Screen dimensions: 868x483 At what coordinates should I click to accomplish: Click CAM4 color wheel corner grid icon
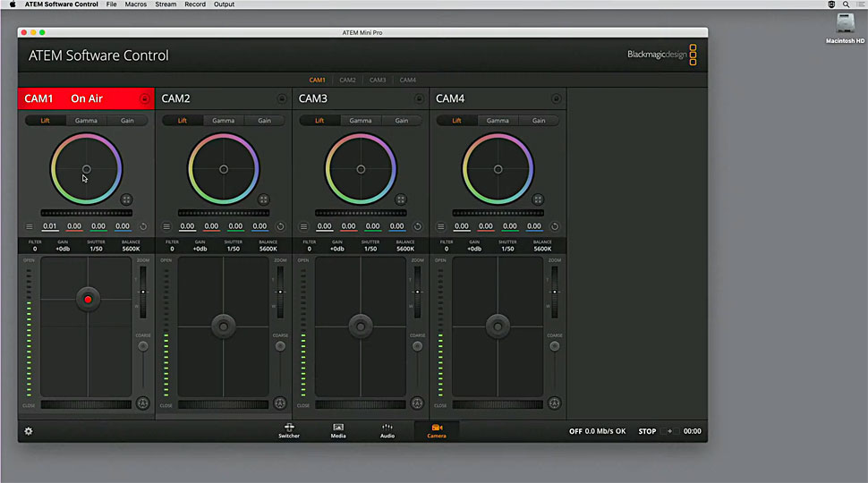pos(538,199)
